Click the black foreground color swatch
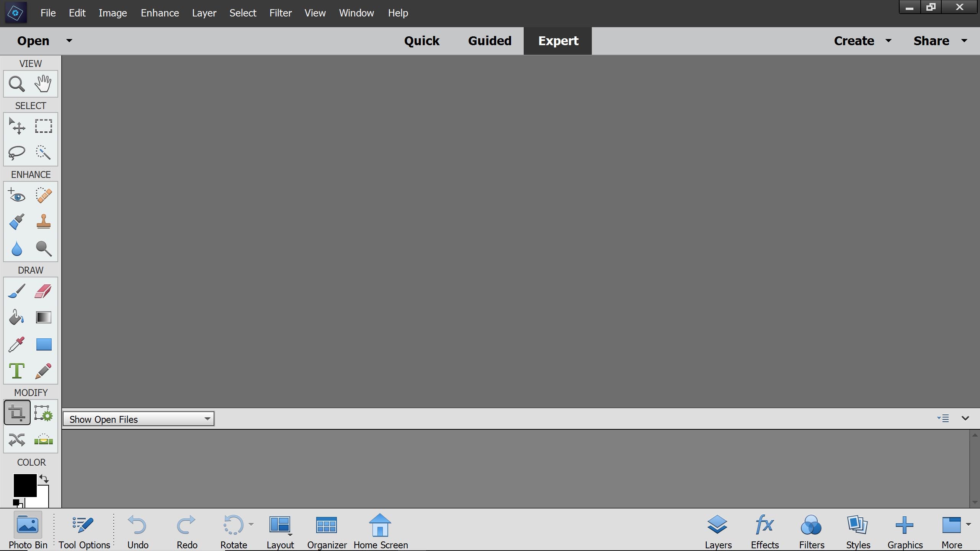Image resolution: width=980 pixels, height=551 pixels. pos(24,484)
